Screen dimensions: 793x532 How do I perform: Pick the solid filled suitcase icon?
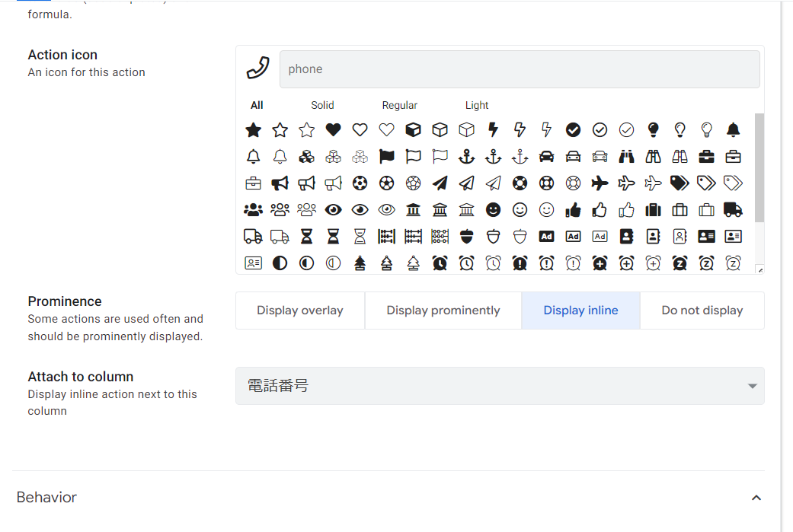tap(653, 209)
